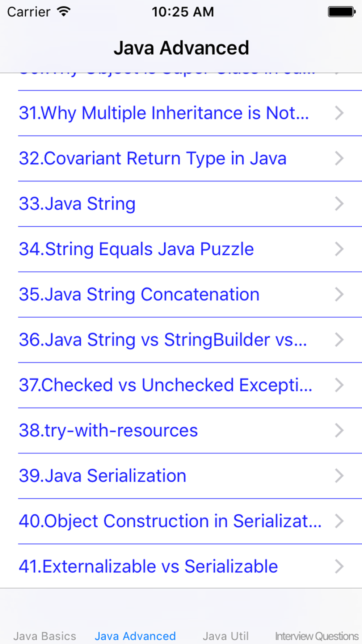362x644 pixels.
Task: Open chevron next to Java String
Action: tap(339, 204)
